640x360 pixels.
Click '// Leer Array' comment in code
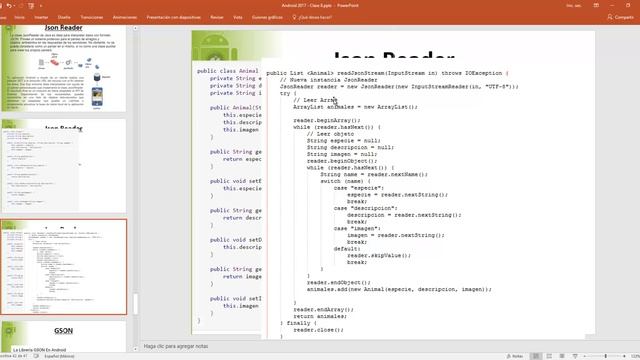pyautogui.click(x=315, y=100)
